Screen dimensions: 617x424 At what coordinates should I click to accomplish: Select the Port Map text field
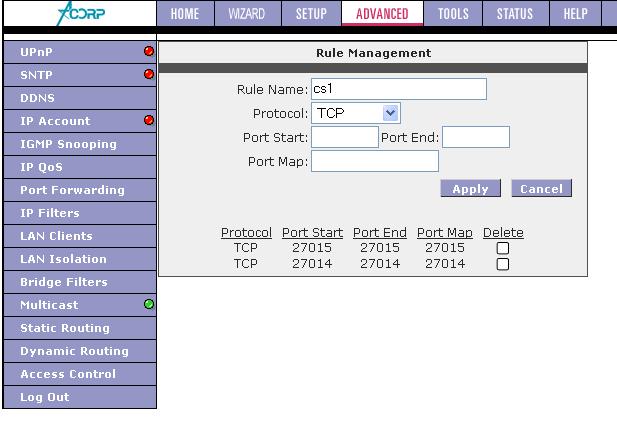point(375,161)
